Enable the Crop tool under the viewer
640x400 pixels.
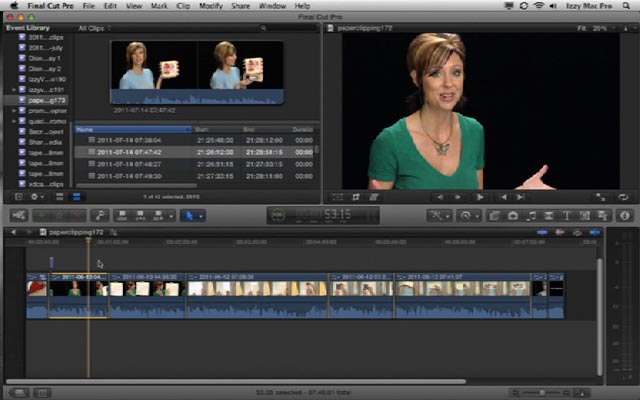tap(356, 197)
